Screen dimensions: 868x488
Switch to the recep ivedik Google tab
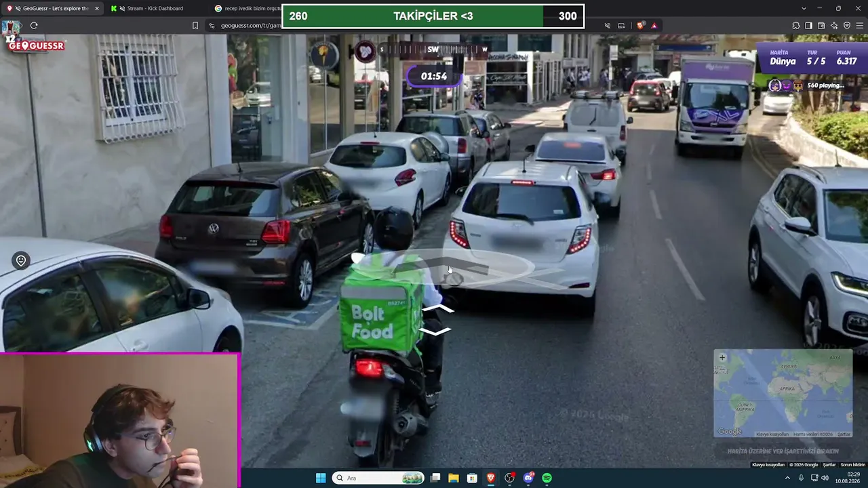coord(247,8)
